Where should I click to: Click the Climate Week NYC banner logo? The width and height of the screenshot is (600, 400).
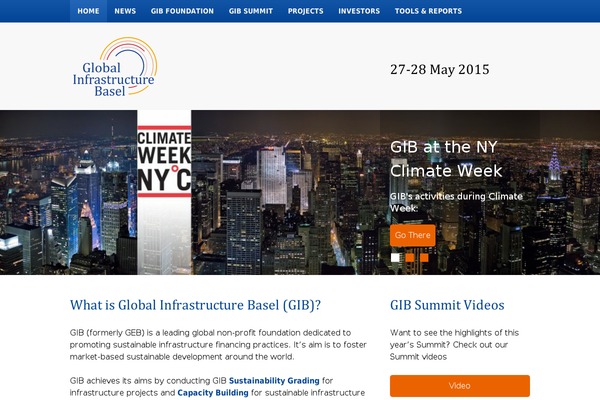pos(164,162)
